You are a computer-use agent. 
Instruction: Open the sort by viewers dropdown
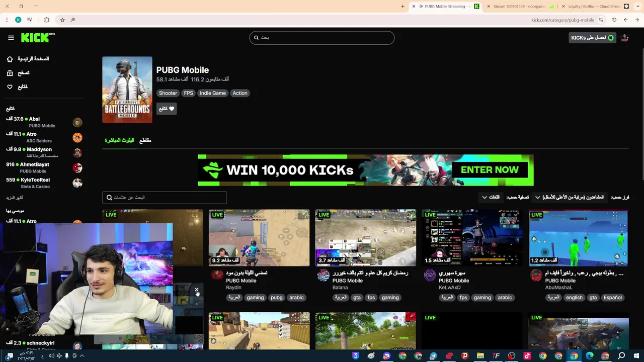[569, 198]
